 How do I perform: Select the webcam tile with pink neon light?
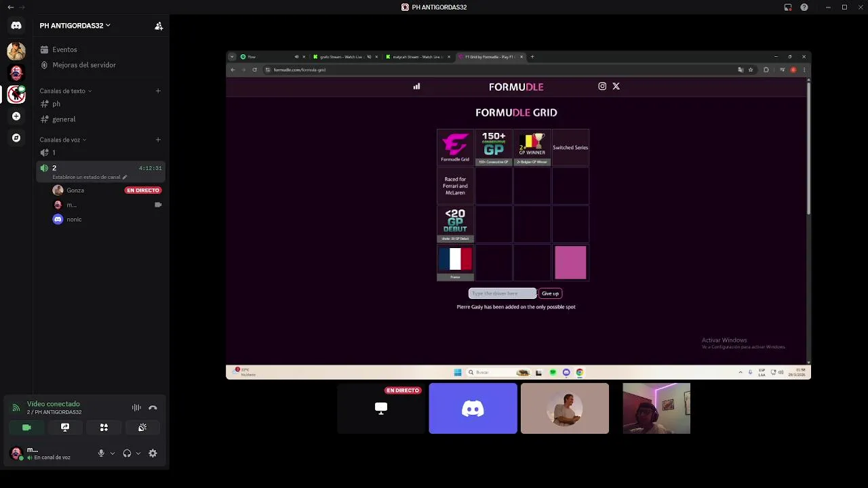click(x=656, y=408)
